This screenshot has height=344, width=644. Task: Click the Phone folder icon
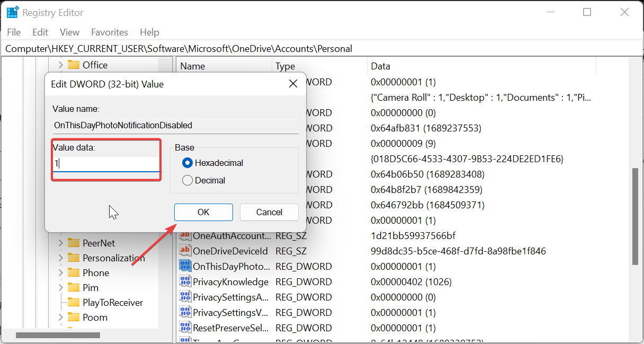(x=74, y=272)
